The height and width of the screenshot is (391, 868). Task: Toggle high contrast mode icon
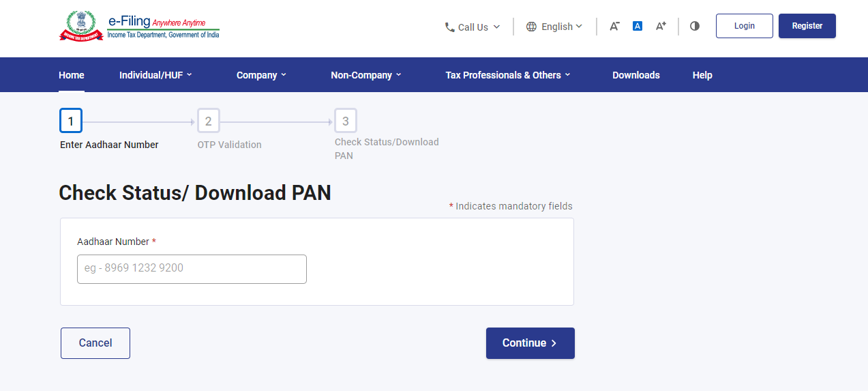(x=695, y=26)
